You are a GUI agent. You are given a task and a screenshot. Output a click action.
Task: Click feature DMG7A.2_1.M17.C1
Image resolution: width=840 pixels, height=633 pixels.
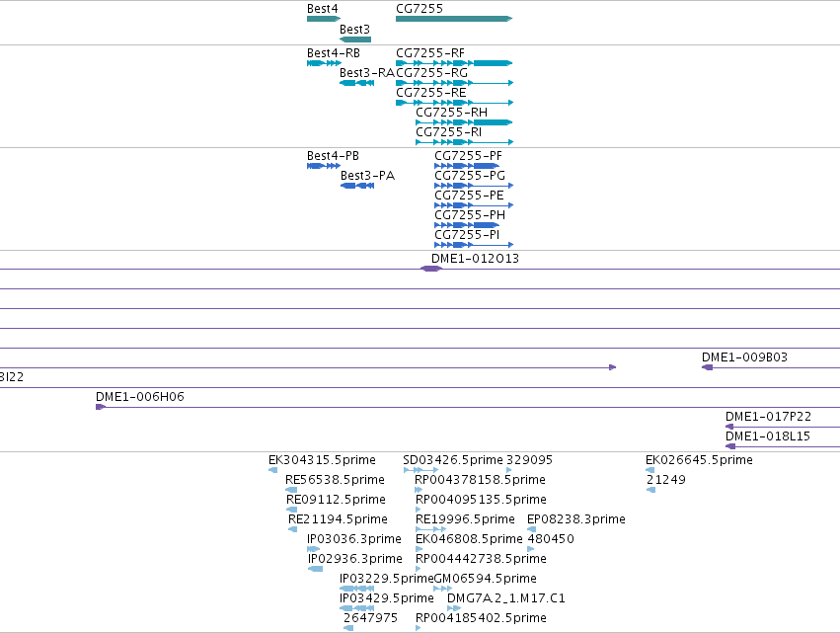click(454, 608)
